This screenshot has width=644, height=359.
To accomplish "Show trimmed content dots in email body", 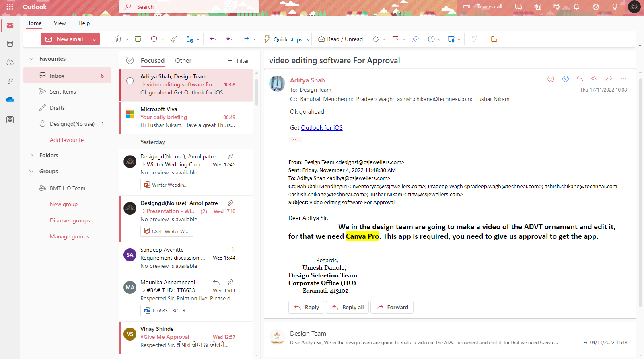I will tap(296, 139).
